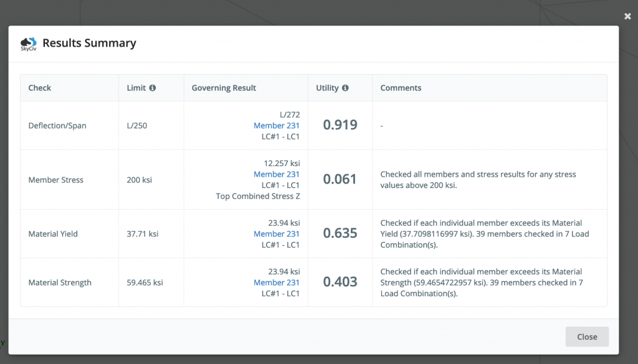Click the info icon beside Utility
This screenshot has width=638, height=364.
click(x=345, y=88)
